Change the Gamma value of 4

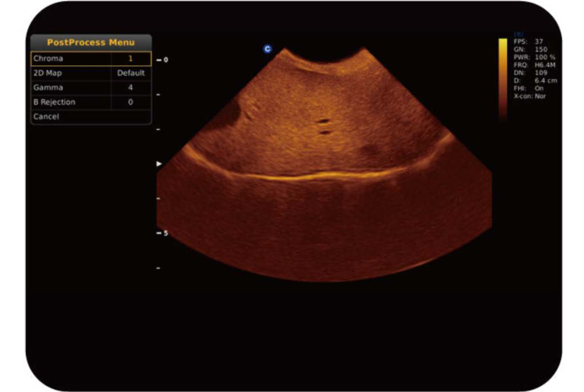tap(130, 87)
